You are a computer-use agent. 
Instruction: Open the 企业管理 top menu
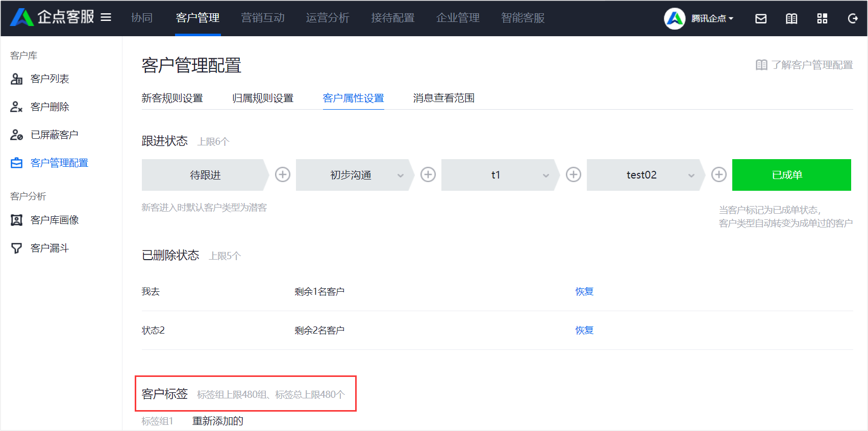coord(458,18)
